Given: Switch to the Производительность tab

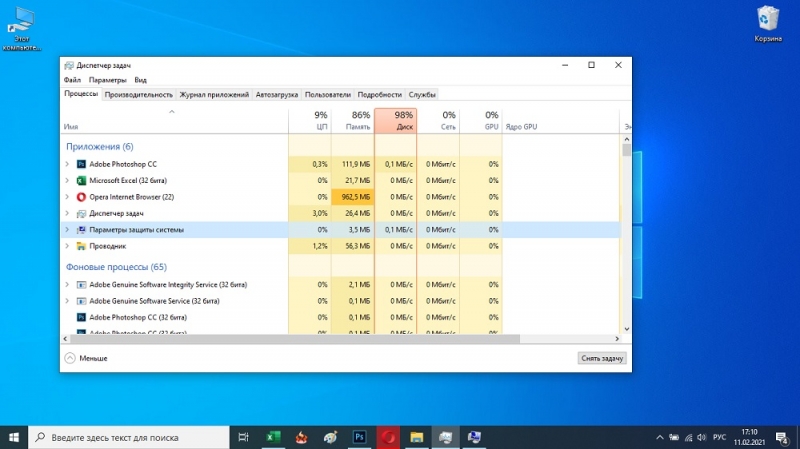Looking at the screenshot, I should pyautogui.click(x=139, y=95).
